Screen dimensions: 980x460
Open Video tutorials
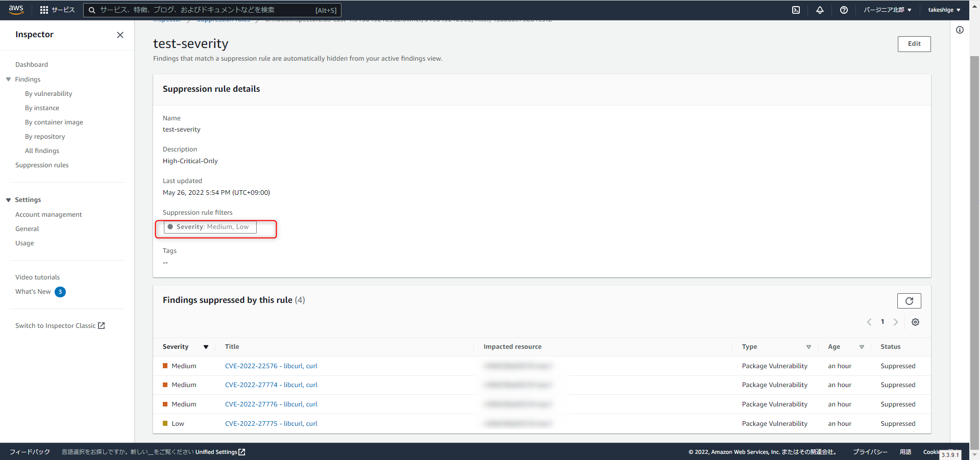click(x=37, y=277)
